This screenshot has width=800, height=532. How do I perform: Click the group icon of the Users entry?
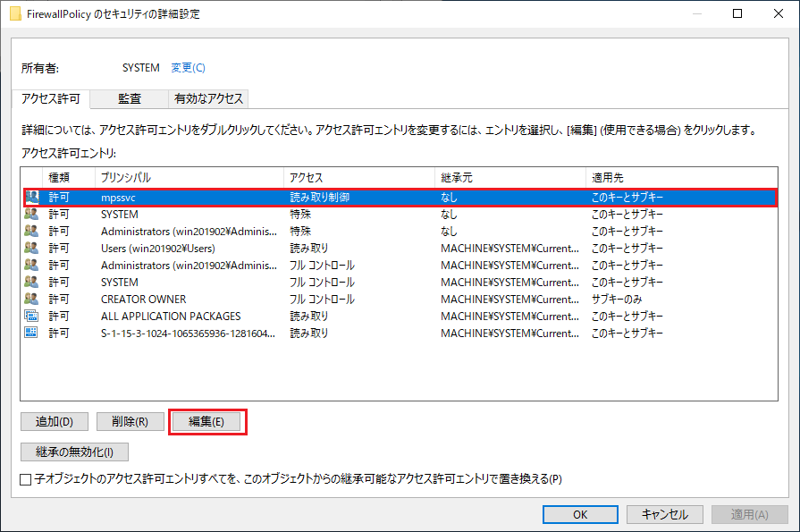coord(31,249)
